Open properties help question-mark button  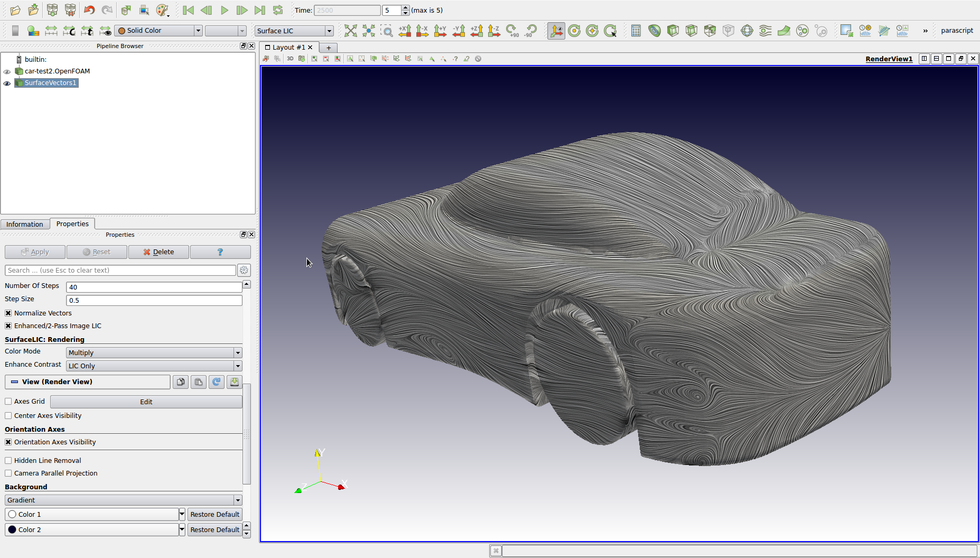point(220,252)
